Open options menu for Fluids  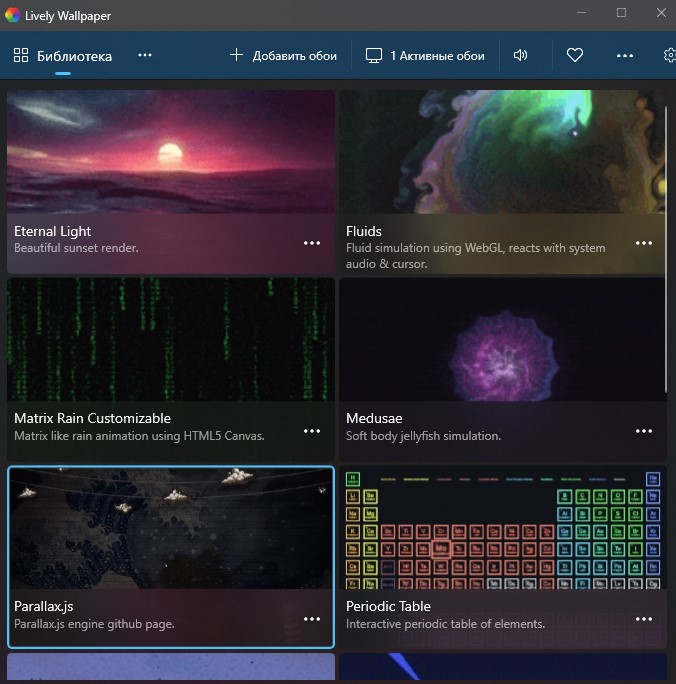point(644,243)
